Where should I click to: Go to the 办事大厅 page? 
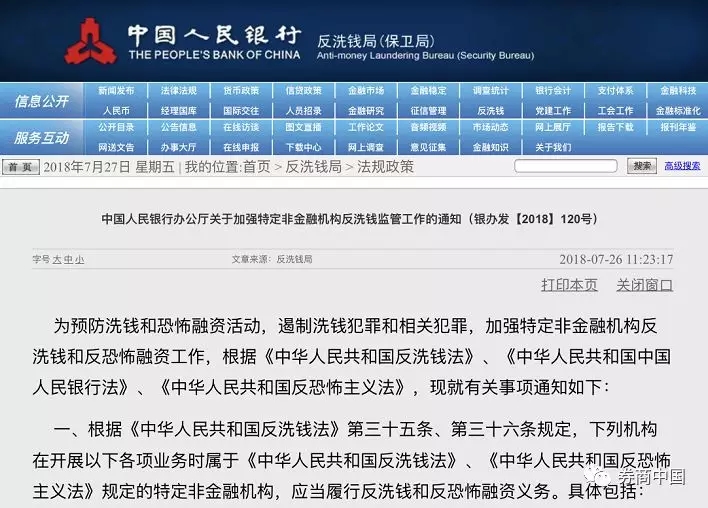click(x=179, y=147)
